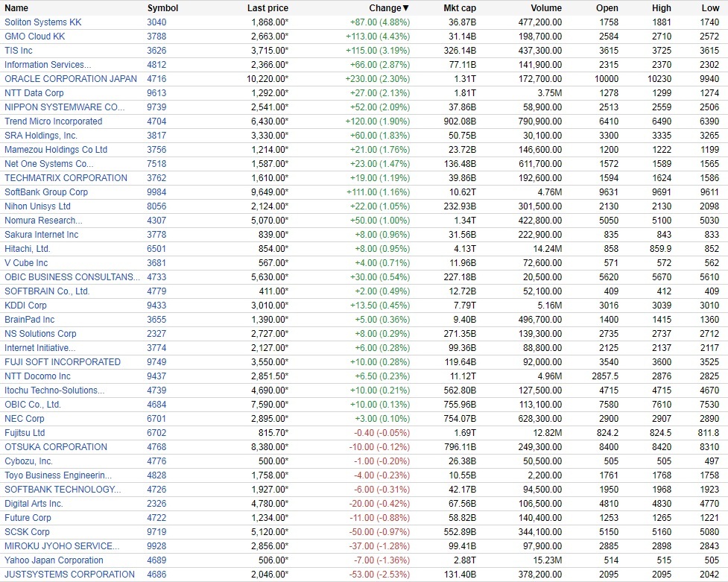
Task: Sort table by Name column header
Action: tap(16, 8)
